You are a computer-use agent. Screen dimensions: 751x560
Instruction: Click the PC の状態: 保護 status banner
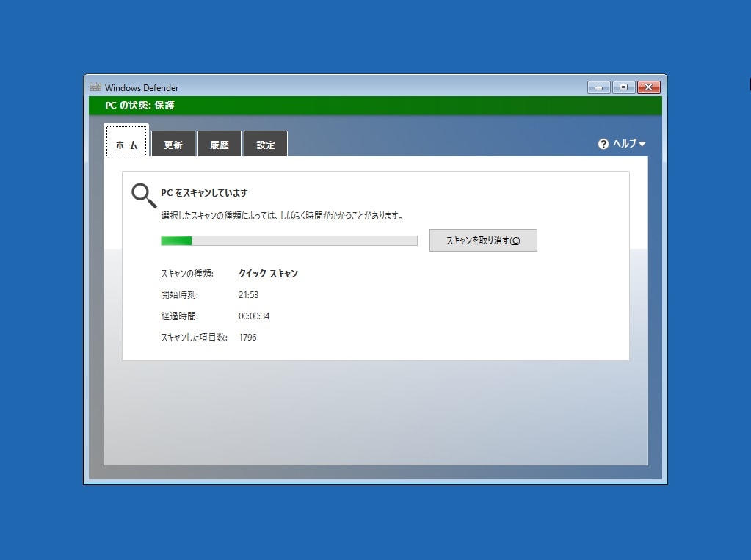[x=376, y=106]
